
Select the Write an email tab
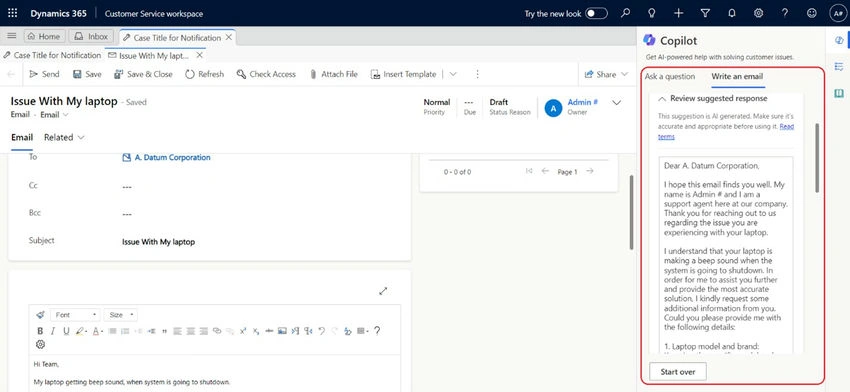tap(737, 76)
